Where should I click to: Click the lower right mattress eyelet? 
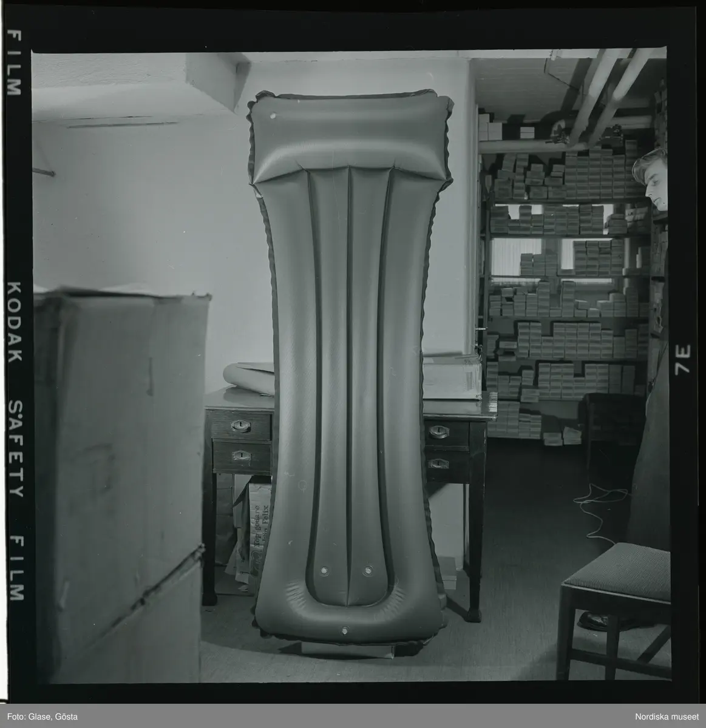[367, 570]
